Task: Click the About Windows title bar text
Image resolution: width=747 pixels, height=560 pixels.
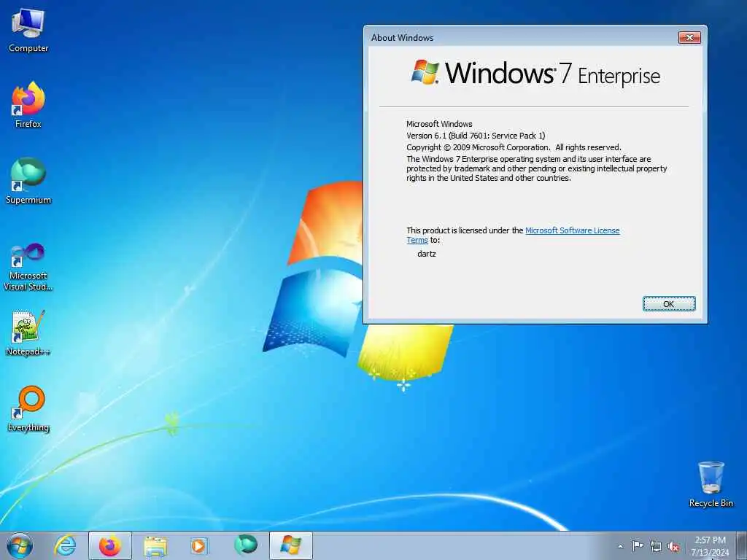Action: 402,38
